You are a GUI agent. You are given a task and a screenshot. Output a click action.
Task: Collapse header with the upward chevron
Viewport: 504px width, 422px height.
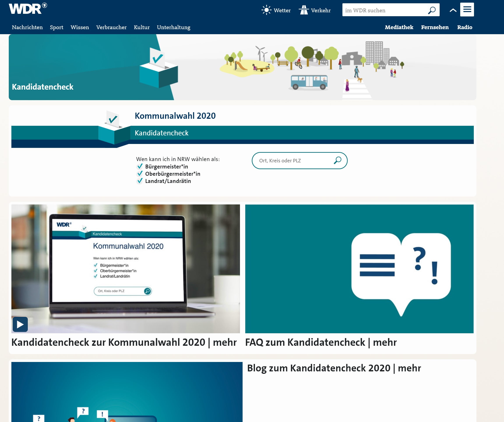tap(453, 10)
